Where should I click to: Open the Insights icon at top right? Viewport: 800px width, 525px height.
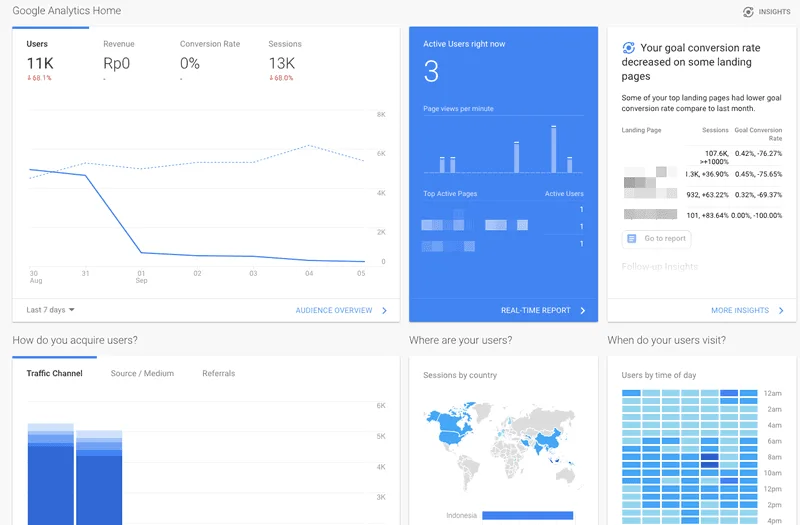(x=748, y=12)
